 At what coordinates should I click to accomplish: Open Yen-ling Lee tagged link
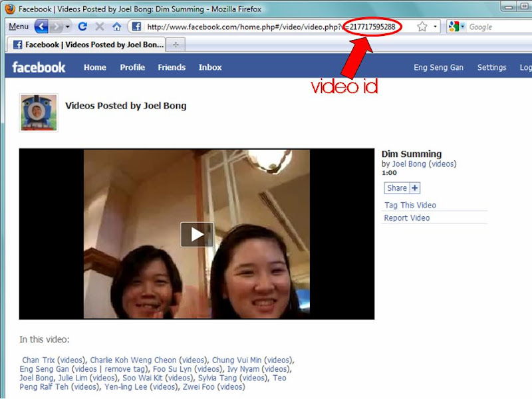126,387
